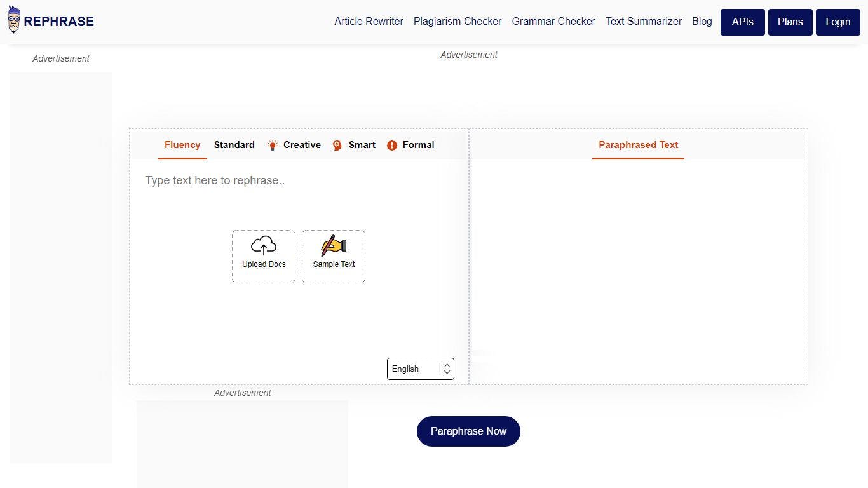Click the Plans button
This screenshot has height=488, width=868.
coord(790,22)
